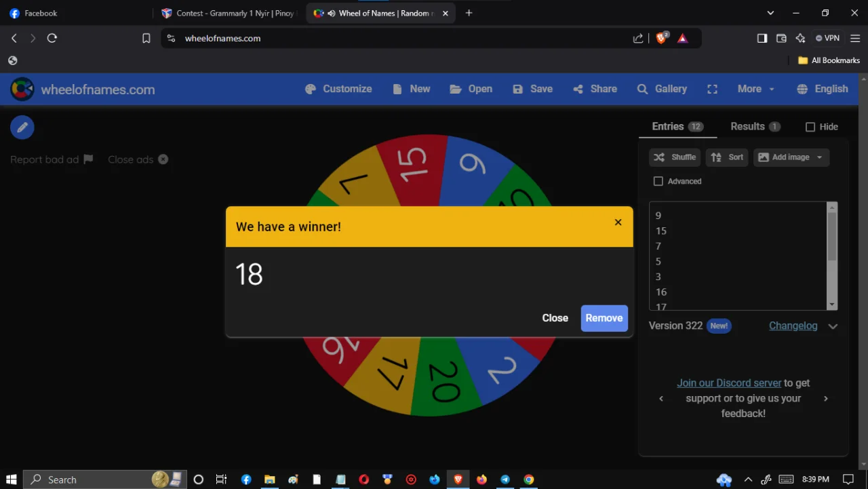Remove the winning entry 18

tap(604, 318)
